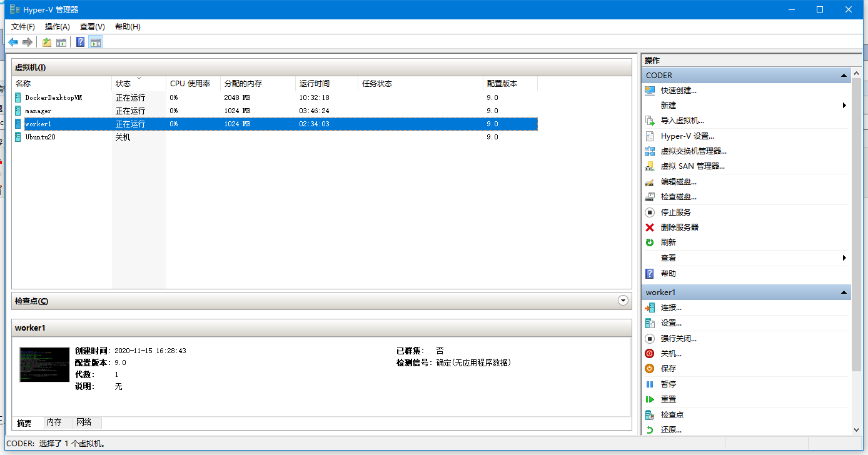Click the creation time 2020-11-15 16:28:43
The width and height of the screenshot is (868, 455).
tap(150, 351)
